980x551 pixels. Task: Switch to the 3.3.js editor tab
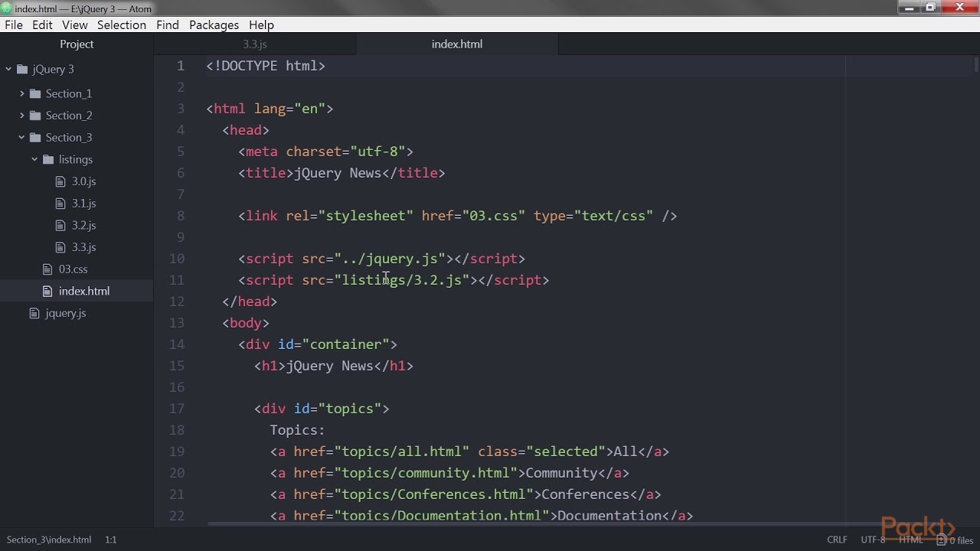[x=255, y=44]
